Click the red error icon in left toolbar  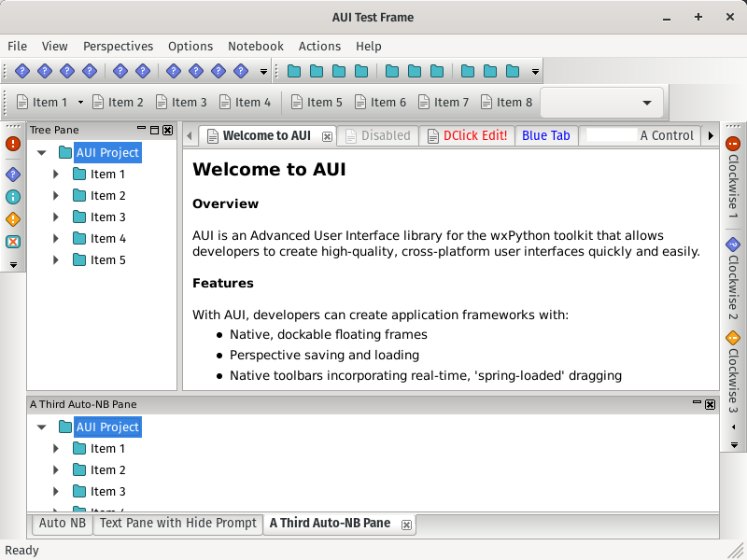pyautogui.click(x=13, y=144)
